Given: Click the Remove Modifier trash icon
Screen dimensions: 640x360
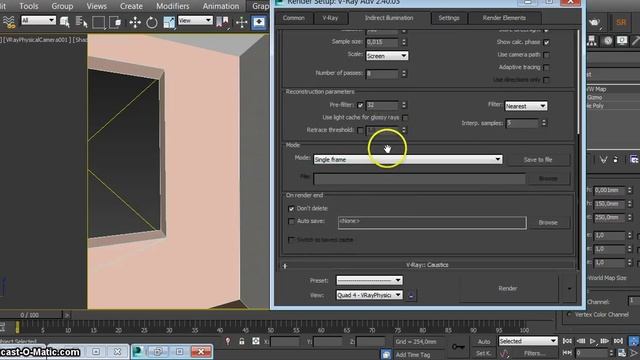Looking at the screenshot, I should (x=616, y=160).
